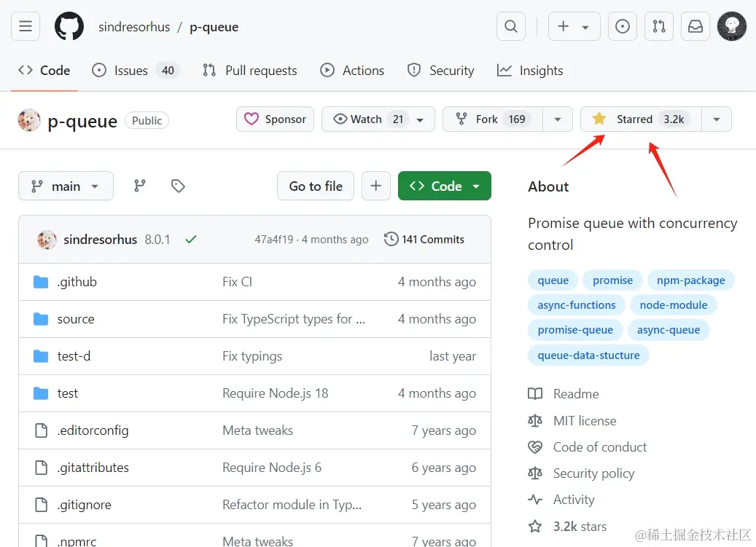Screen dimensions: 756x547
Task: Click the create new plus icon
Action: click(563, 26)
